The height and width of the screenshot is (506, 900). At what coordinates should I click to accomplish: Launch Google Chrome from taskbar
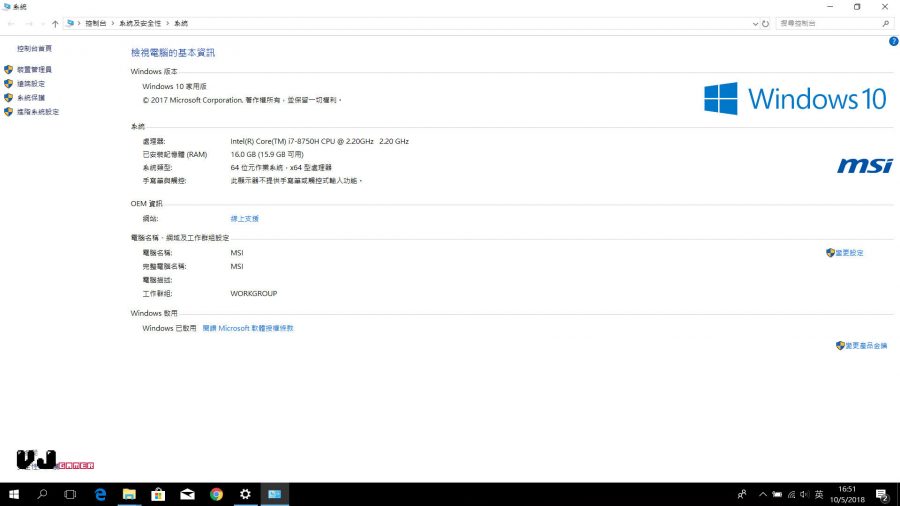tap(216, 494)
